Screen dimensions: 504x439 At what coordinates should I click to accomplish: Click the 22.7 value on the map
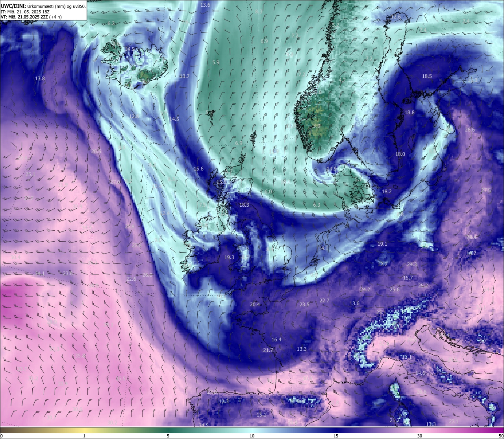pyautogui.click(x=324, y=301)
